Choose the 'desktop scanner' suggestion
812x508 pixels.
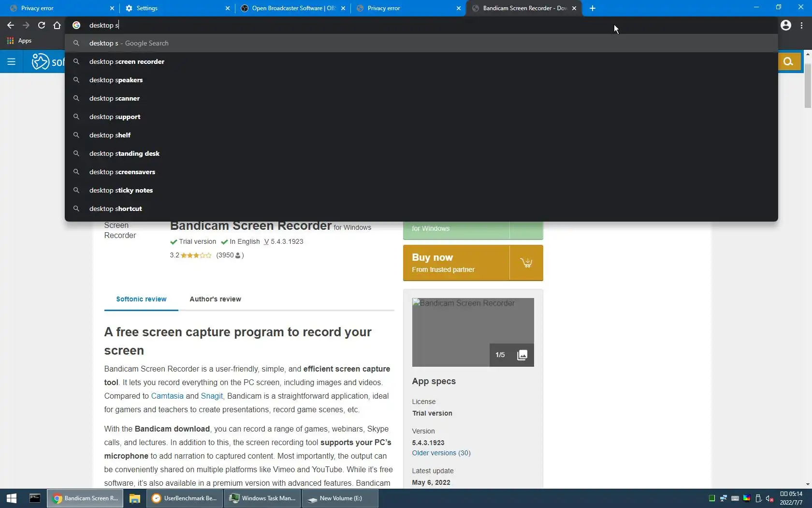(421, 98)
